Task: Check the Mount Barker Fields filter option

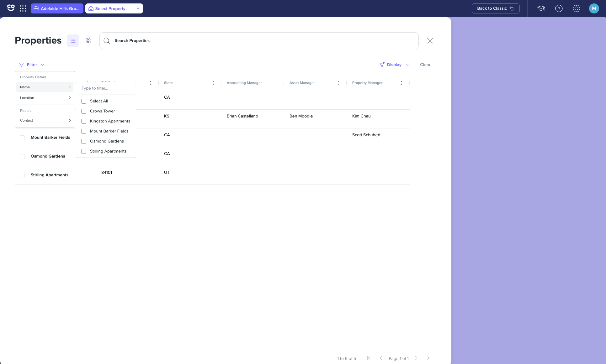Action: click(x=84, y=131)
